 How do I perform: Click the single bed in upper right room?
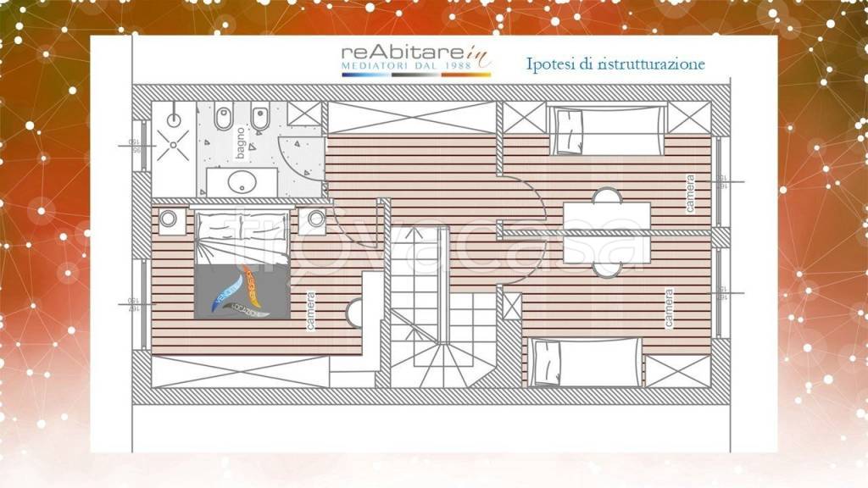coord(606,130)
